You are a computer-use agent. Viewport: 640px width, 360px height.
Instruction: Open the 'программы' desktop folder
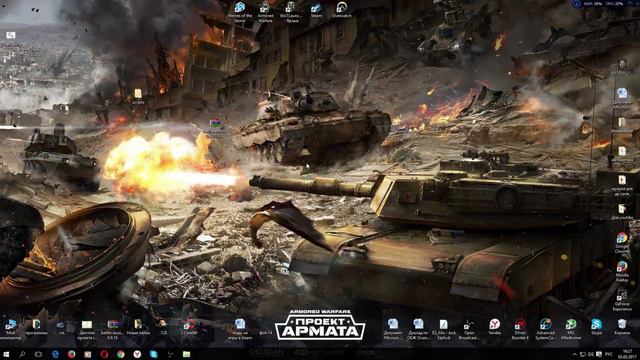click(36, 327)
